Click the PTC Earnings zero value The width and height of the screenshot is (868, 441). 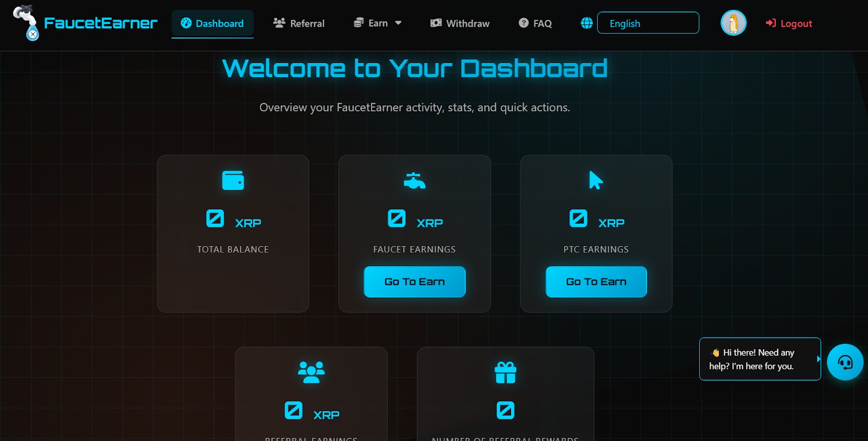pyautogui.click(x=578, y=218)
